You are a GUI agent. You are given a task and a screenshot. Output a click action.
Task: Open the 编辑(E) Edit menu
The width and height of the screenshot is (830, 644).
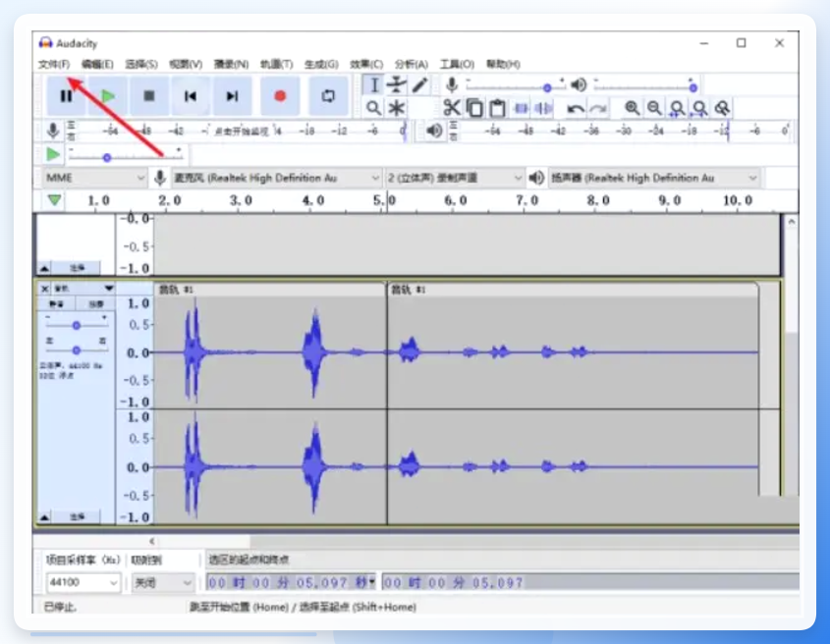97,64
